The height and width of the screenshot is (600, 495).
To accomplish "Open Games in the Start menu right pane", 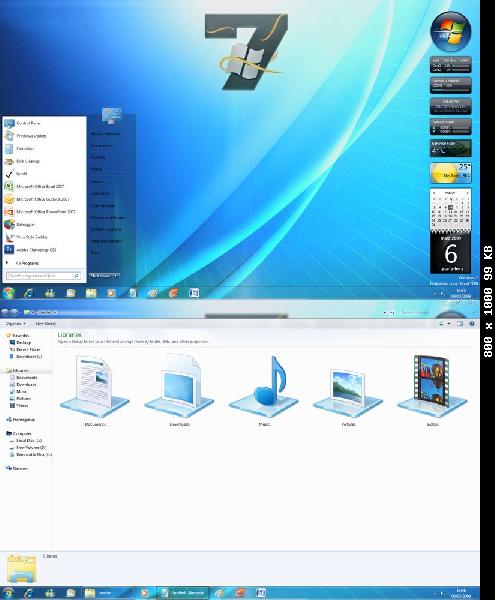I will (x=96, y=182).
